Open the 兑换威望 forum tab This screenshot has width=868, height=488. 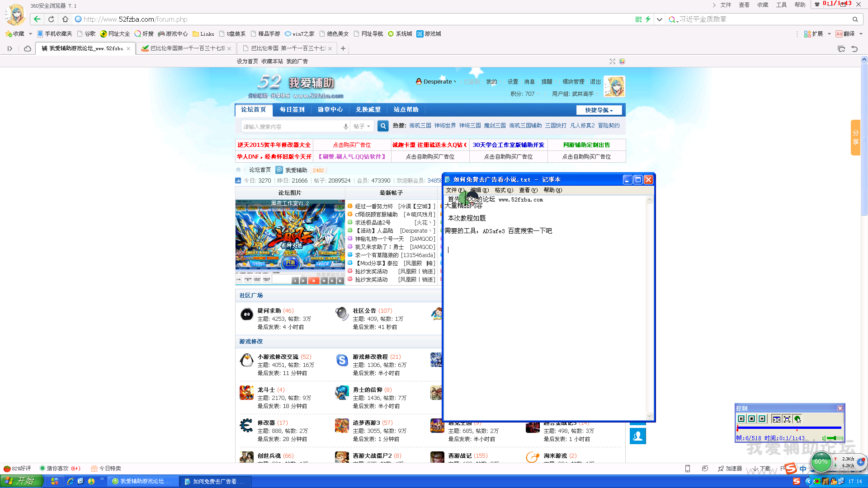(x=368, y=109)
